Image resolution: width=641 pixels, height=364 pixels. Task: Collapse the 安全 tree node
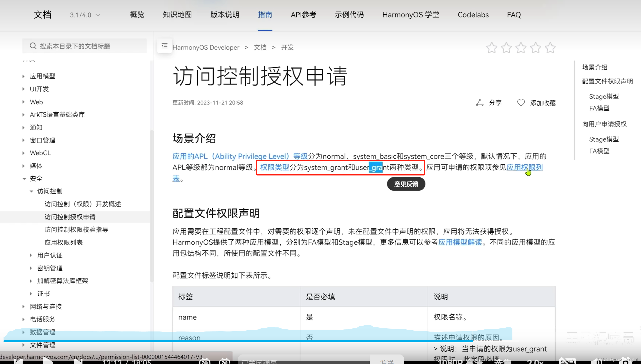(x=24, y=179)
